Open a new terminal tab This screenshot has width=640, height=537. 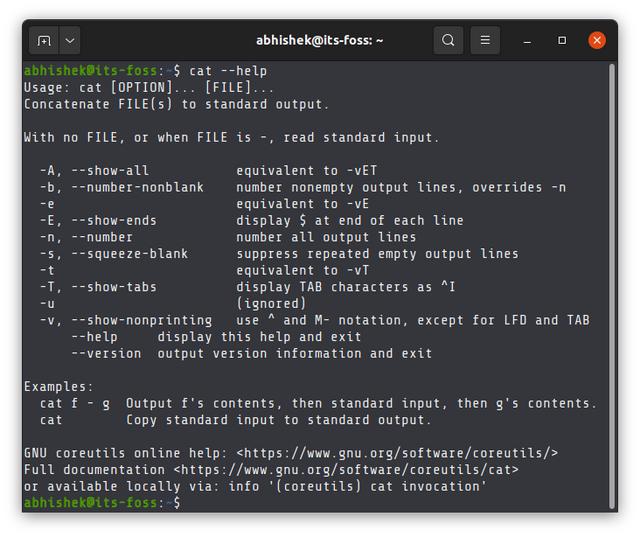pos(44,40)
